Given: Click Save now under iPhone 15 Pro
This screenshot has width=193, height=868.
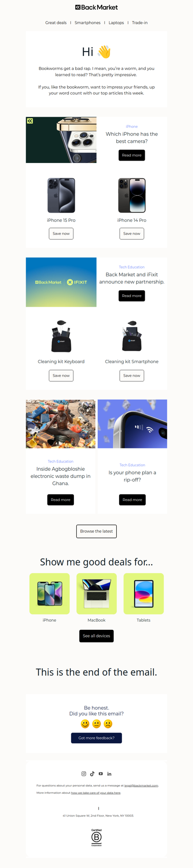Looking at the screenshot, I should [x=61, y=233].
